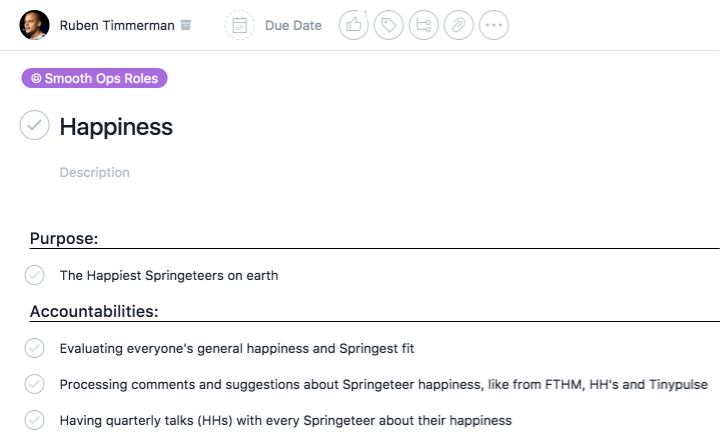720x436 pixels.
Task: Click the Due Date label
Action: coord(293,25)
